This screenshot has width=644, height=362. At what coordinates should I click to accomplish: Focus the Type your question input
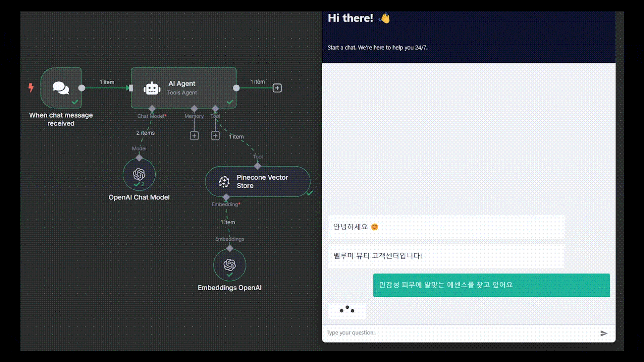point(461,333)
